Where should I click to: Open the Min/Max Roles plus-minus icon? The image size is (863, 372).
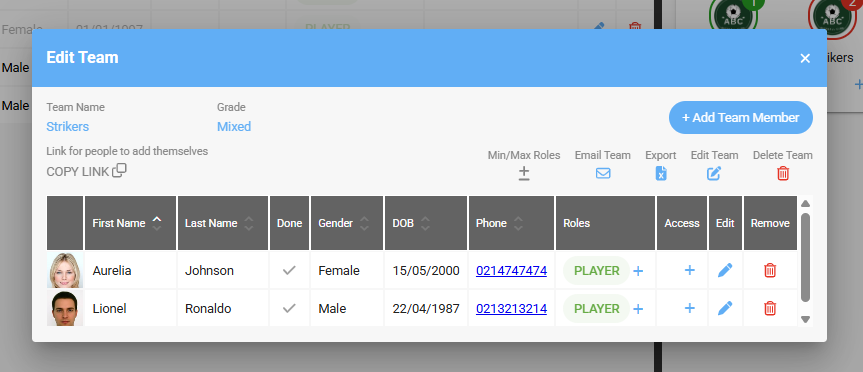pos(523,174)
